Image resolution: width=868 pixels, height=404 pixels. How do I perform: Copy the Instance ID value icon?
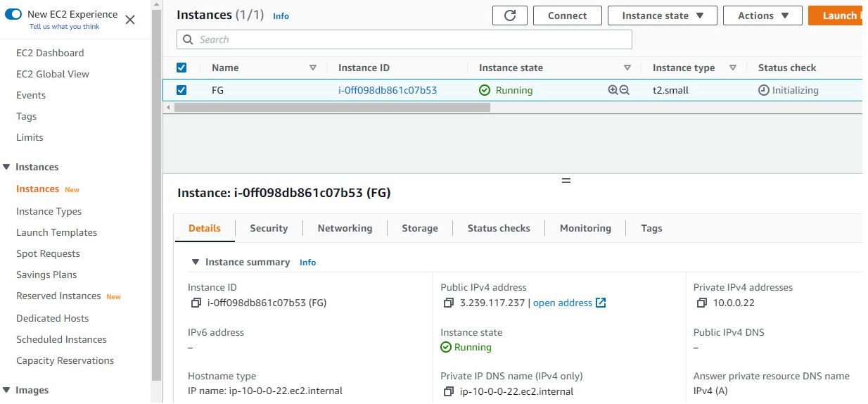pos(196,303)
